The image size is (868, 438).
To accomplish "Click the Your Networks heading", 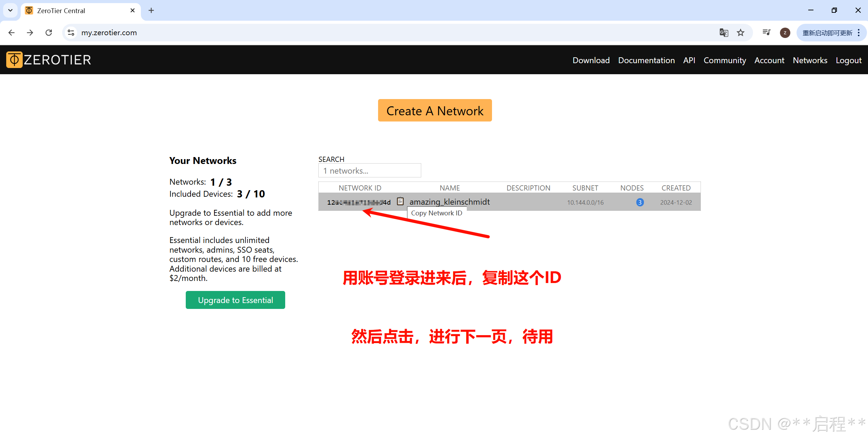I will 203,160.
